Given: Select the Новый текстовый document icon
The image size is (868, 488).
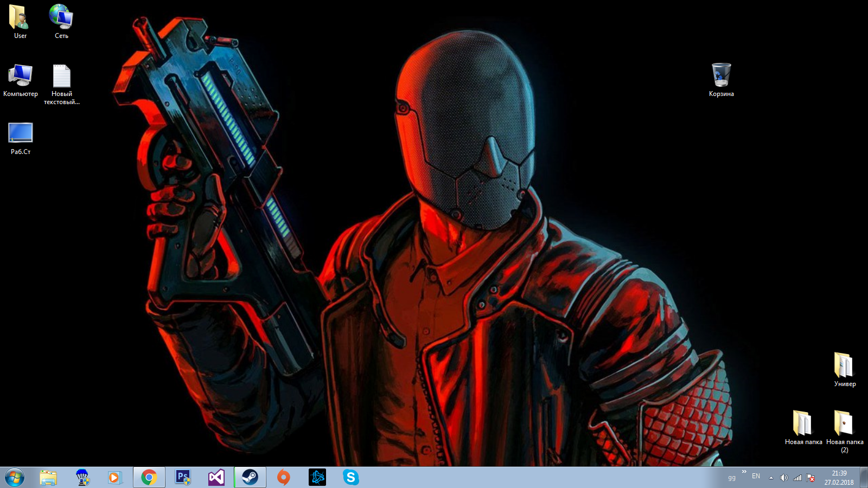Looking at the screenshot, I should click(62, 85).
